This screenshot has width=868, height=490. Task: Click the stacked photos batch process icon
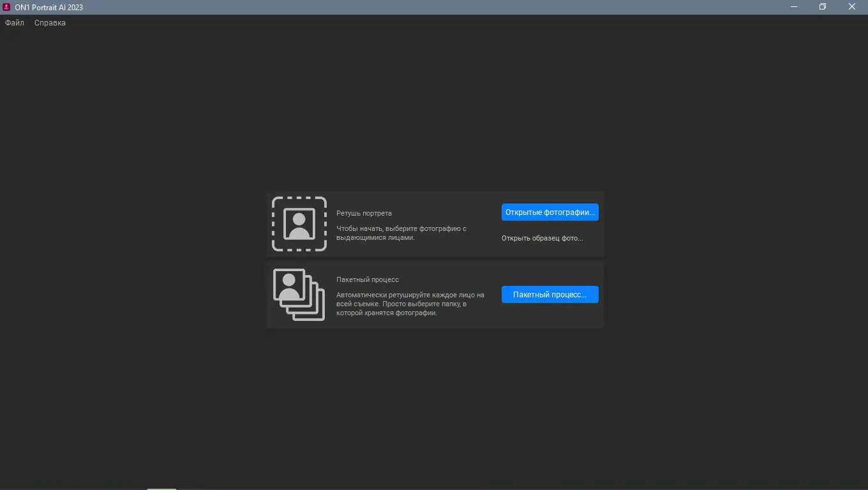tap(299, 294)
